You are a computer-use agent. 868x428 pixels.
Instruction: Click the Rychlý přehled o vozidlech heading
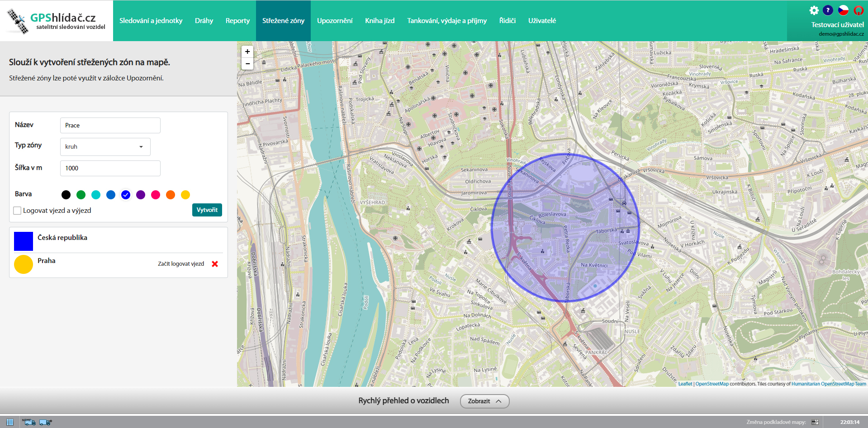403,401
